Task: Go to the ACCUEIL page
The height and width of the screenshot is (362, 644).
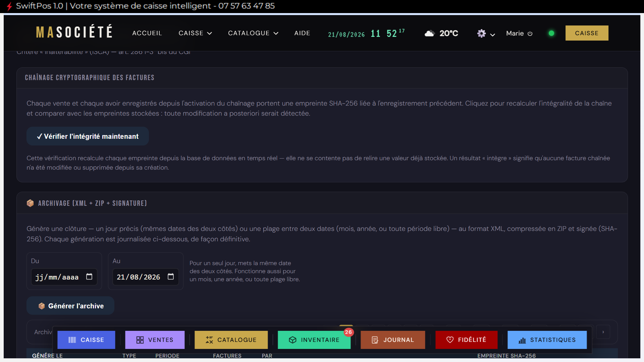Action: (x=147, y=33)
